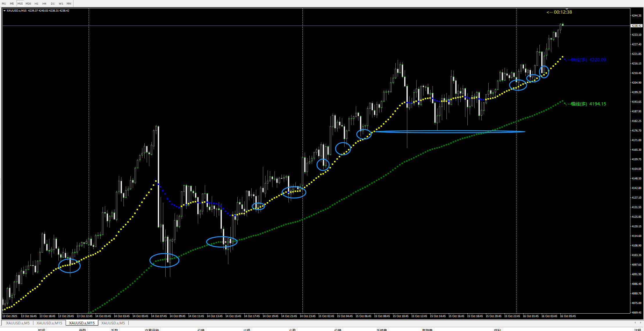Set the chart period to H4
Viewport: 644px width, 331px height.
pos(44,3)
